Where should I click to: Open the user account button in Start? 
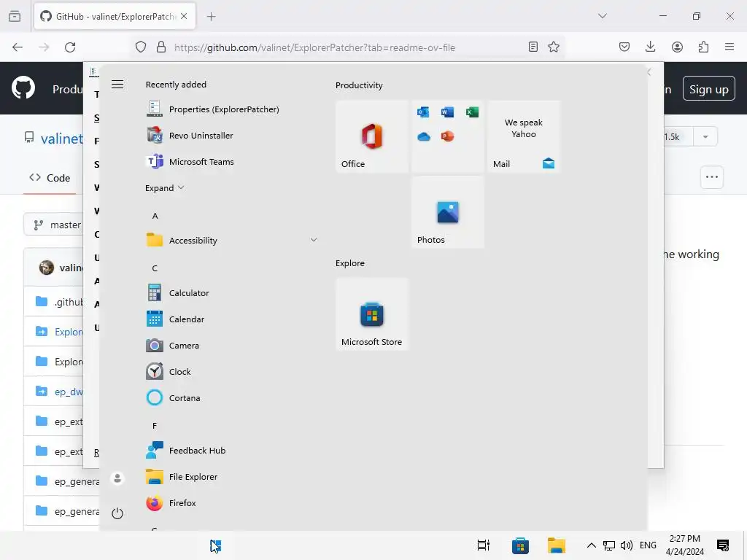pos(117,478)
